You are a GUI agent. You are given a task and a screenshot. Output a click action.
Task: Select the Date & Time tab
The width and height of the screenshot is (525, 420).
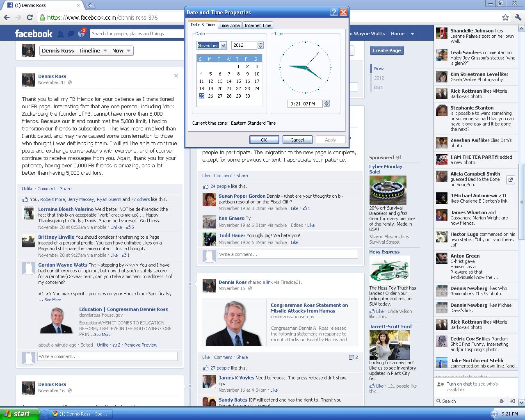pyautogui.click(x=203, y=25)
